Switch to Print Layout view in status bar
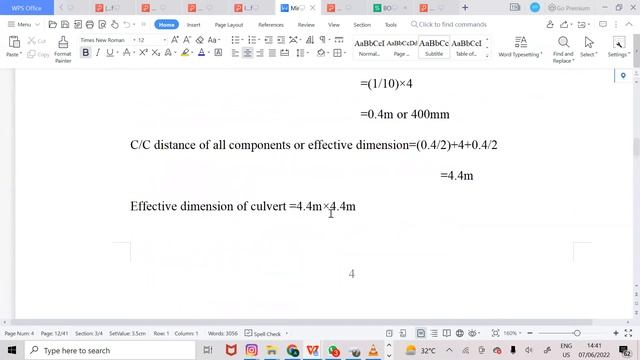 tap(420, 333)
